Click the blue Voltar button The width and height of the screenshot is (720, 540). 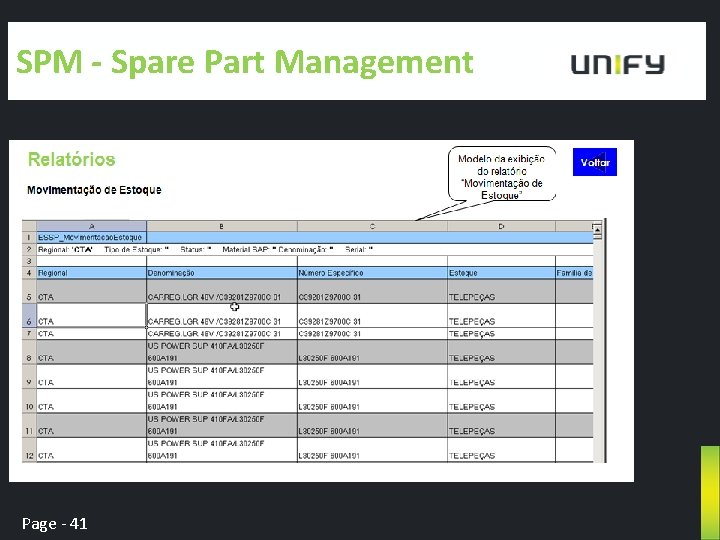click(x=595, y=162)
